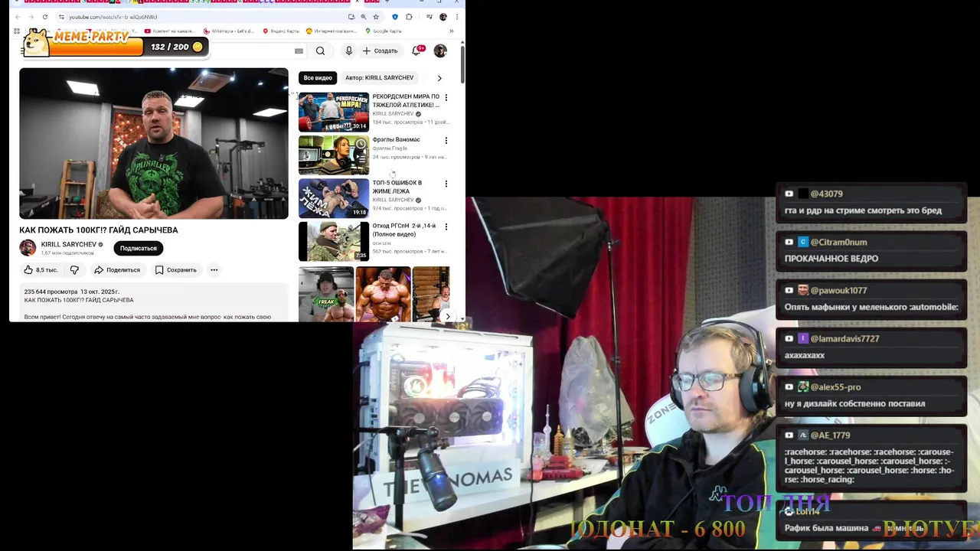The width and height of the screenshot is (980, 551).
Task: Show more filter chips with arrow
Action: point(439,78)
